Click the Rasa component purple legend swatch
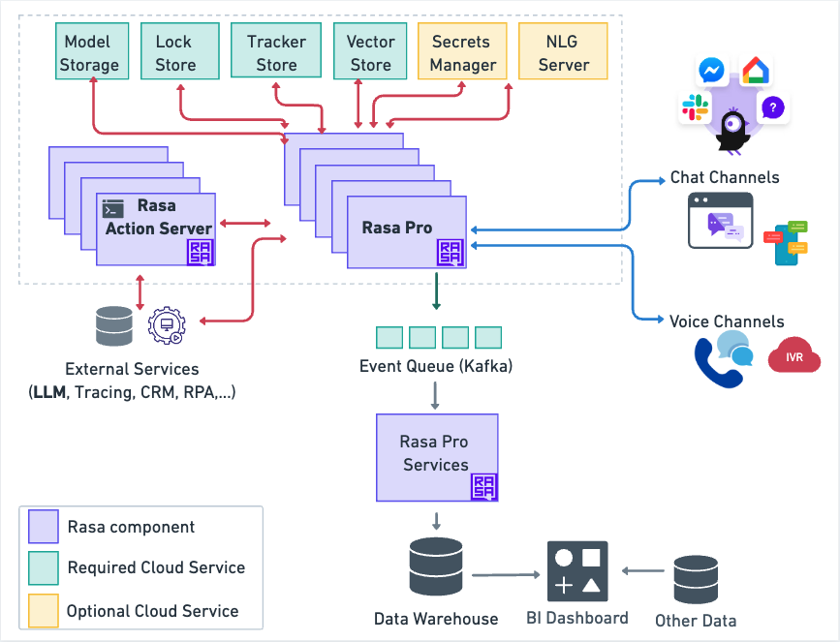Viewport: 840px width, 642px height. pos(43,527)
